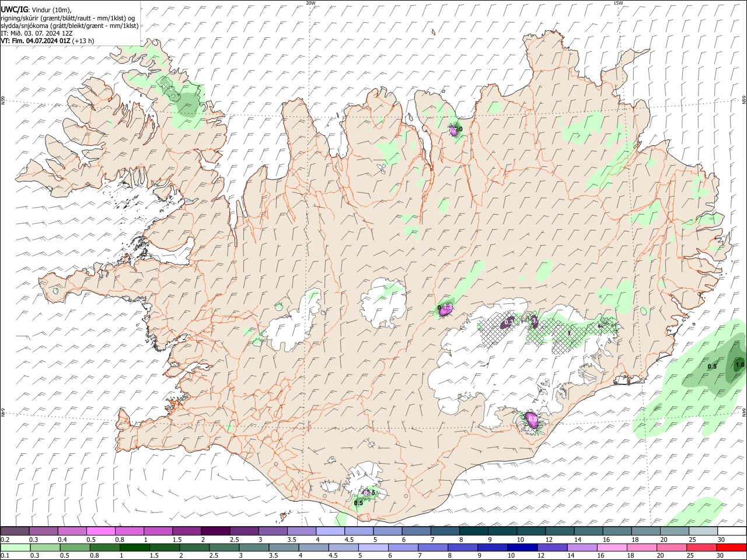Click the lower legend swatch between 0.5 and 0.8

[x=75, y=547]
